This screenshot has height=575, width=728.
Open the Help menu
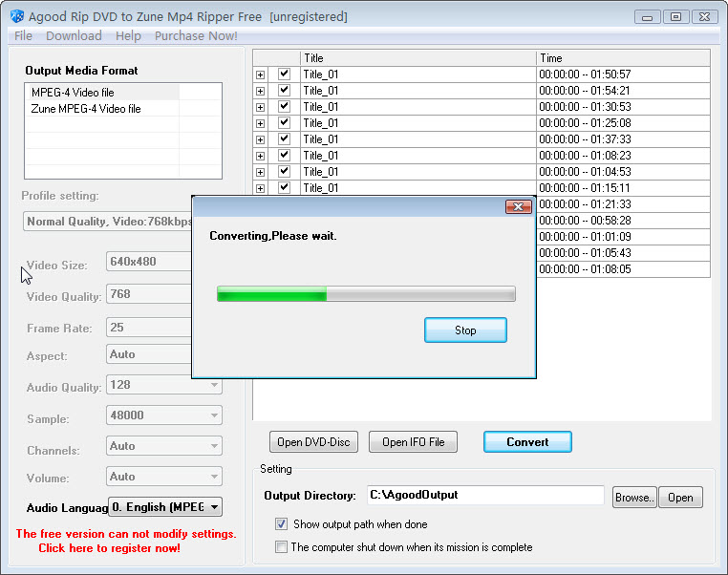tap(128, 35)
